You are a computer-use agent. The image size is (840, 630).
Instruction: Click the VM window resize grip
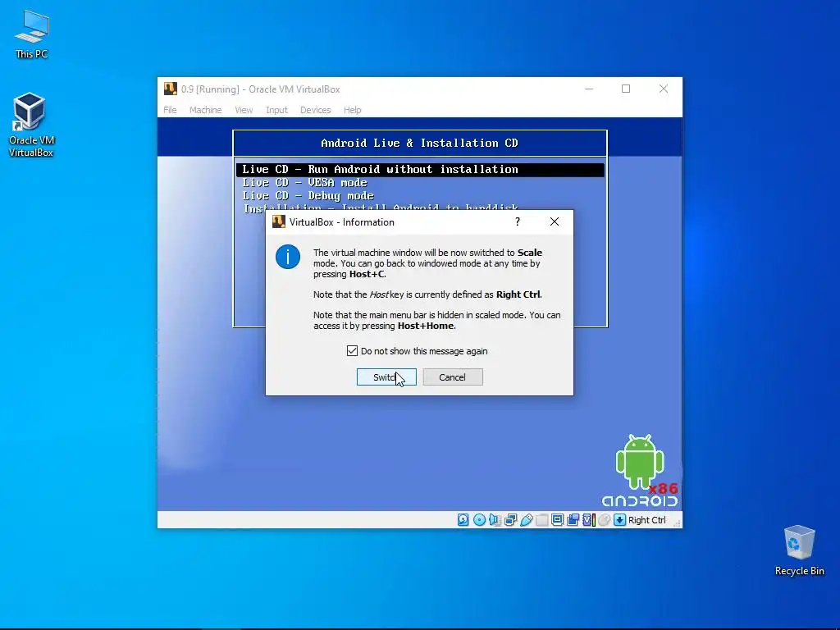pos(677,523)
